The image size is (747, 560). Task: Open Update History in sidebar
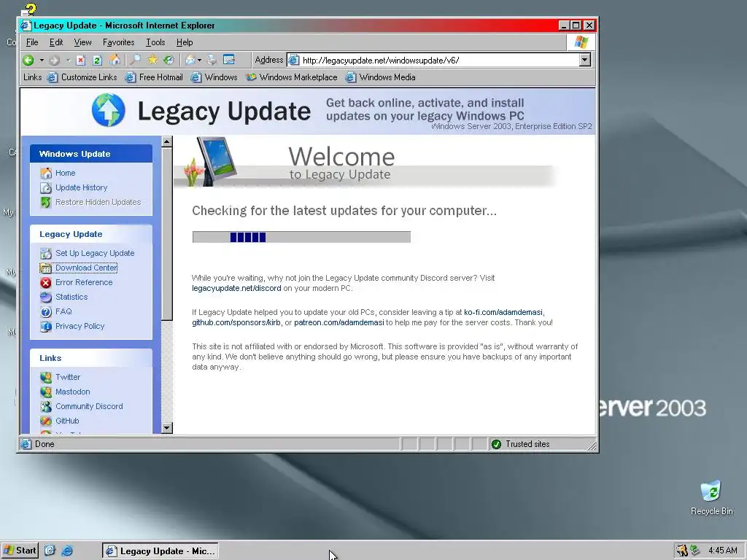click(x=82, y=187)
